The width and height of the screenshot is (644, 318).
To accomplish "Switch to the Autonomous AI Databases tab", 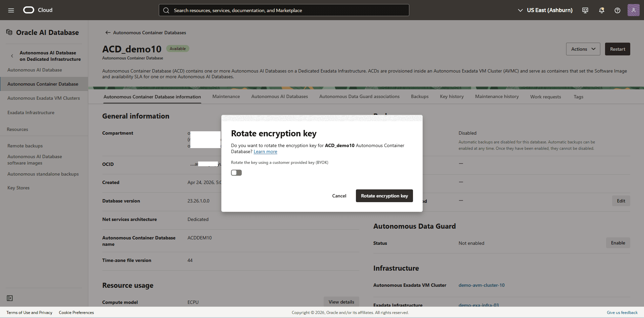I will pos(279,97).
